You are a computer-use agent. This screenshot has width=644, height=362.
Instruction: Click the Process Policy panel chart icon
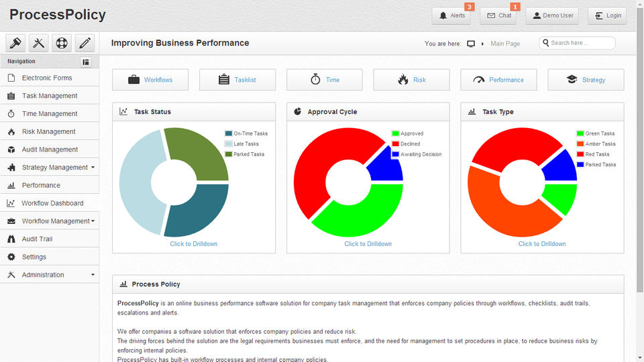pos(123,284)
